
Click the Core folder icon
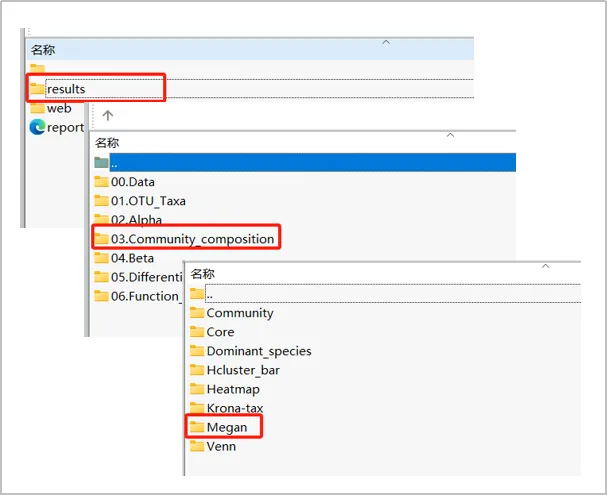(197, 332)
